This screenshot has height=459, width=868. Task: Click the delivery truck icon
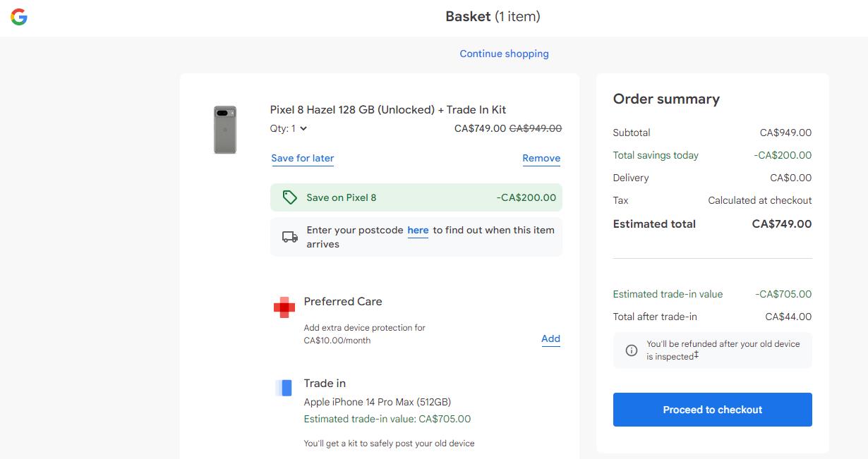tap(289, 237)
